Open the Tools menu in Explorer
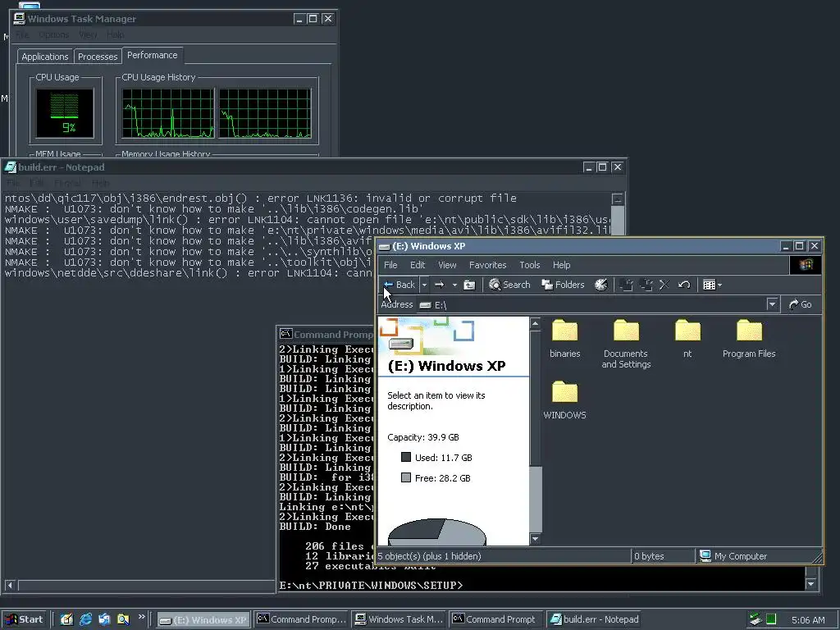840x630 pixels. 529,265
